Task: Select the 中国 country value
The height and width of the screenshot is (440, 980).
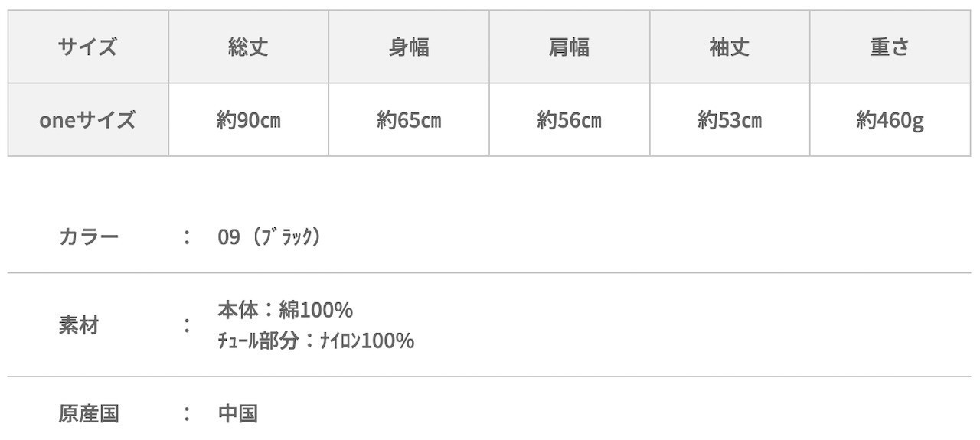Action: click(237, 414)
